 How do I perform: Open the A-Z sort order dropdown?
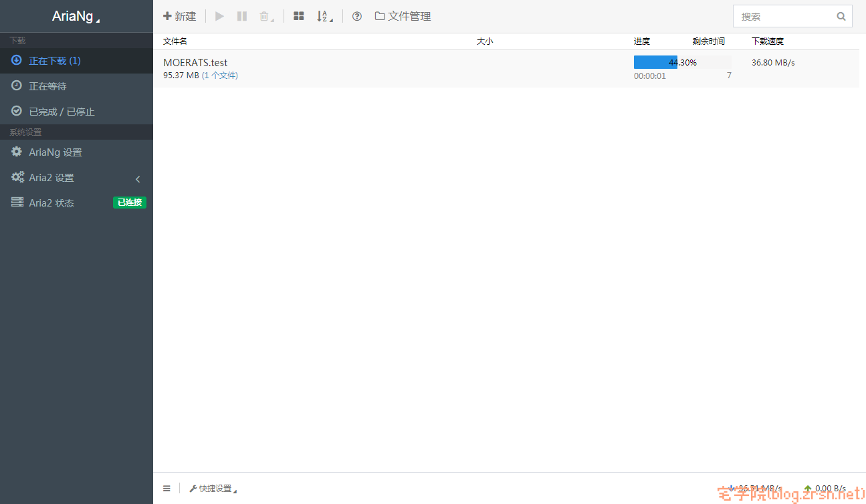click(x=324, y=16)
